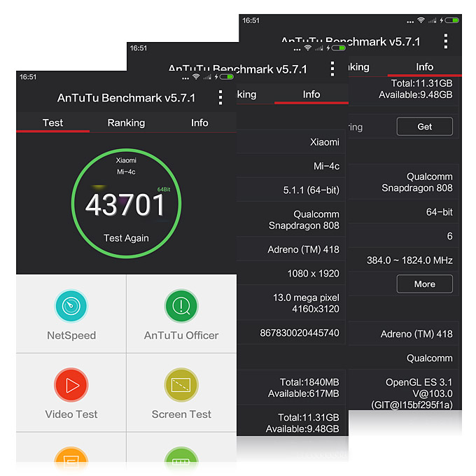Launch the Screen Test icon
The image size is (476, 476).
point(181,385)
